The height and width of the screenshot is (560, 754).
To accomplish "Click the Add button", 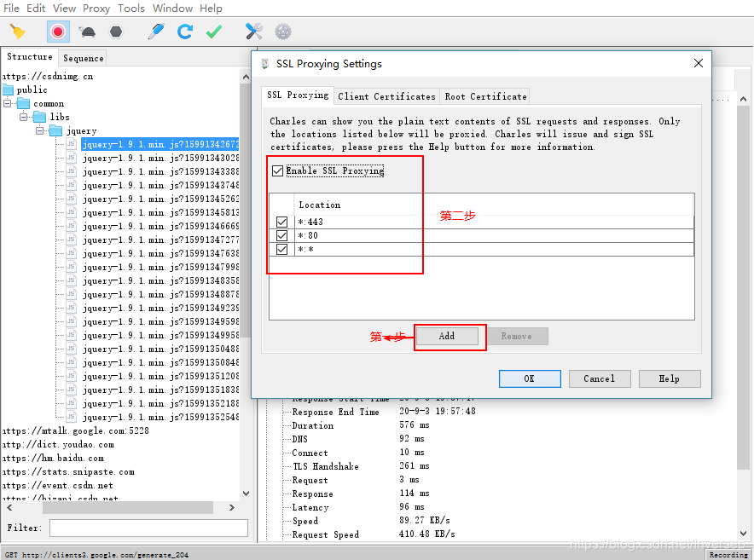I will pos(447,336).
